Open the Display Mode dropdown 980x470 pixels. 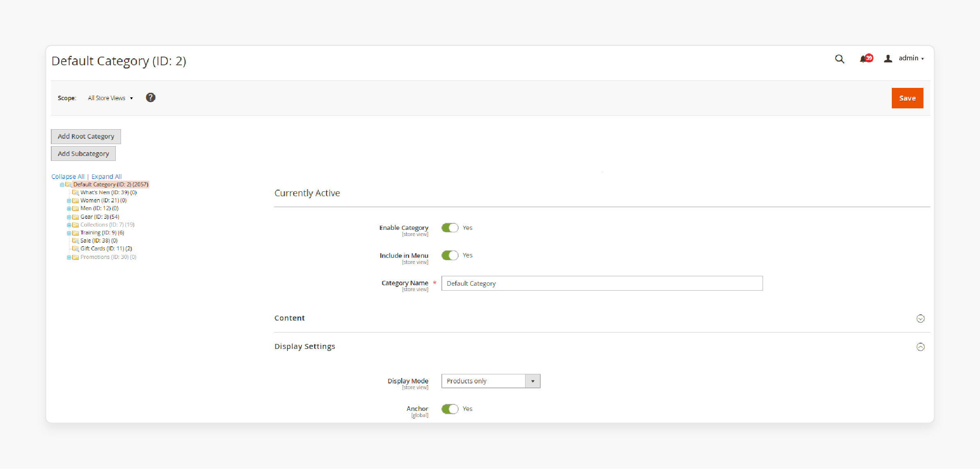491,381
